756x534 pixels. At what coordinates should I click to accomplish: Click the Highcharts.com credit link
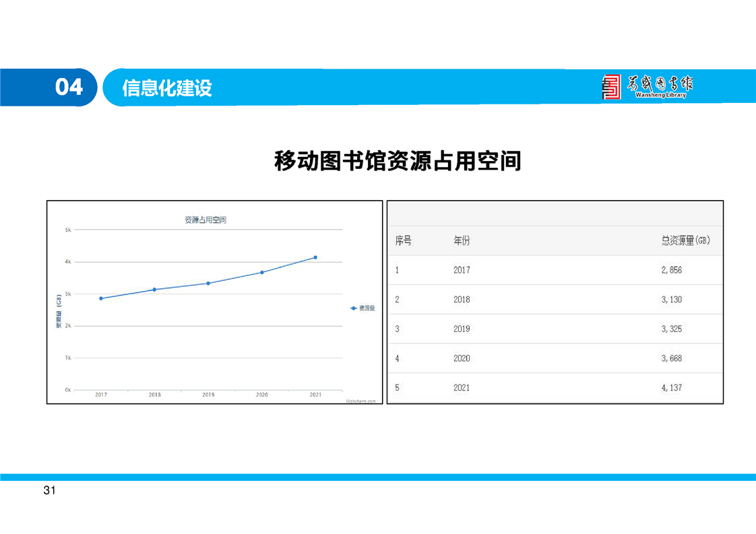coord(360,401)
